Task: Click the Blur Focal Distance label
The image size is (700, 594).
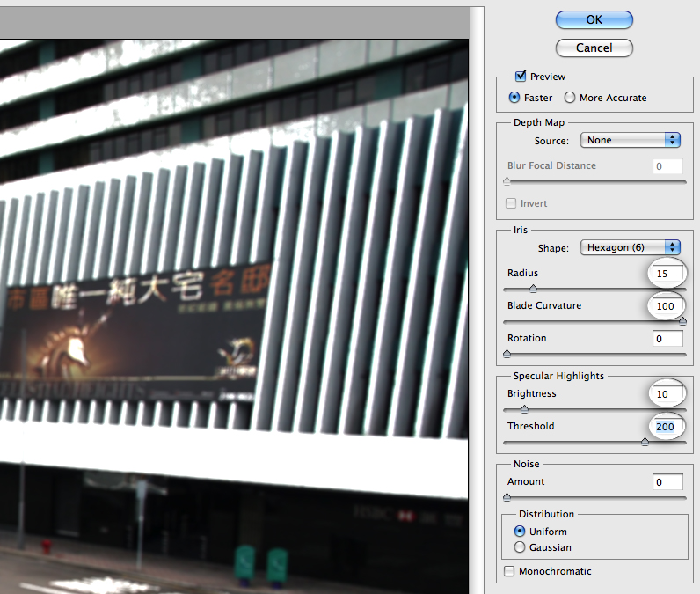Action: 551,165
